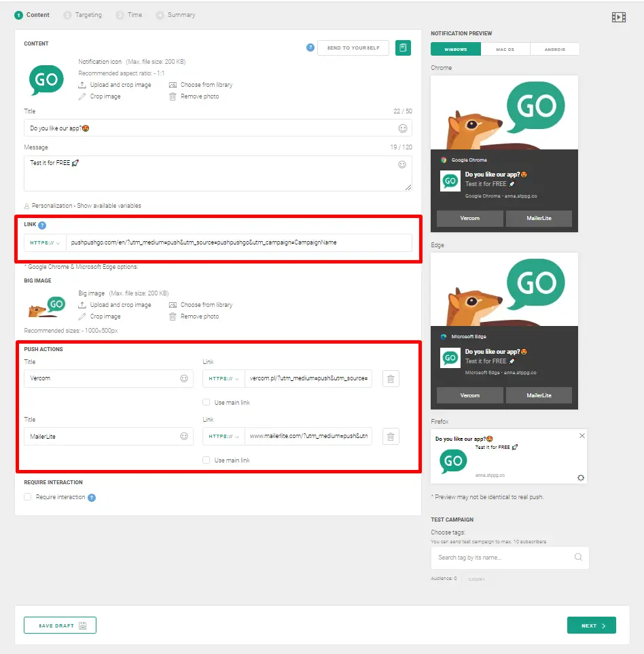Viewport: 644px width, 654px height.
Task: Go to the Content step
Action: (32, 15)
